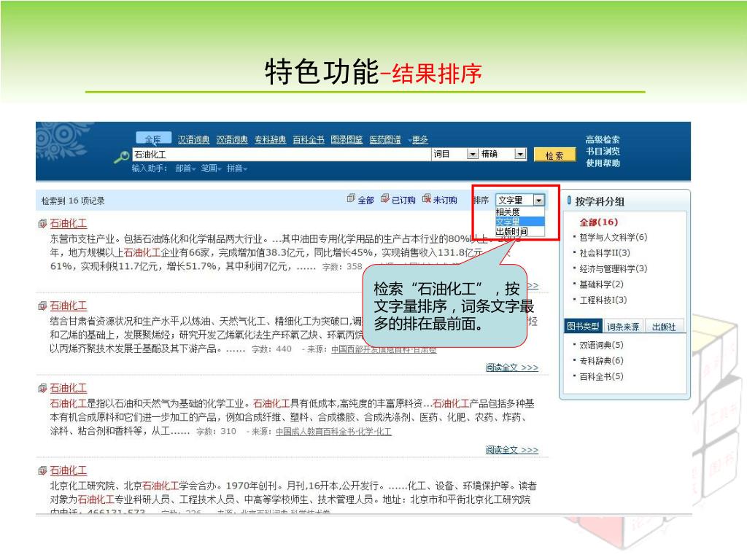Click the magnifier icon beside the search box
Image resolution: width=747 pixels, height=560 pixels.
122,157
